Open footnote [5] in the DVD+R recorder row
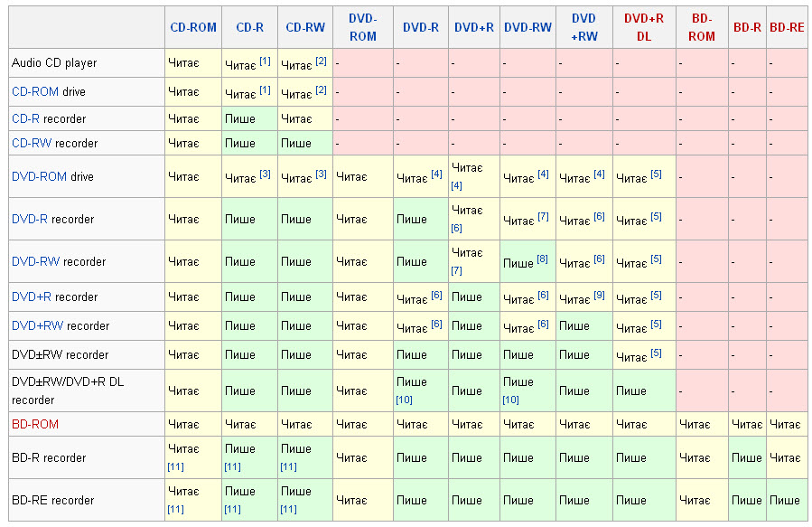This screenshot has height=527, width=812. 656,296
